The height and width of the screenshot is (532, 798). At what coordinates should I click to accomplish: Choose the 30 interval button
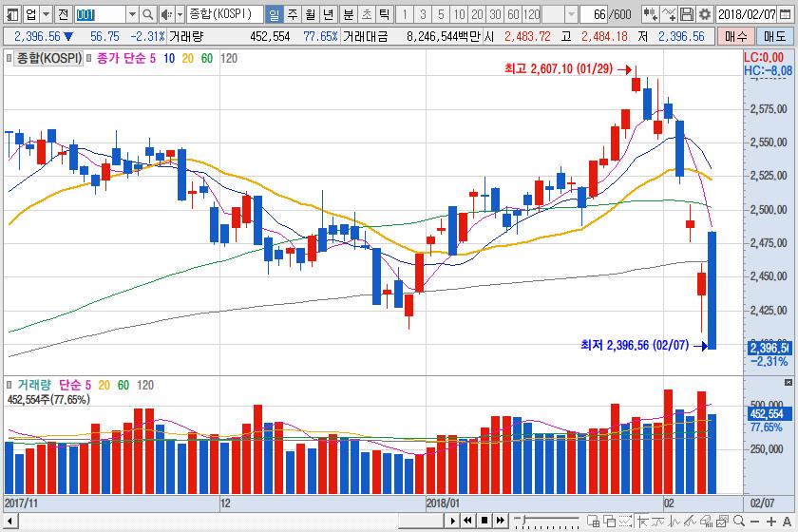pos(495,14)
